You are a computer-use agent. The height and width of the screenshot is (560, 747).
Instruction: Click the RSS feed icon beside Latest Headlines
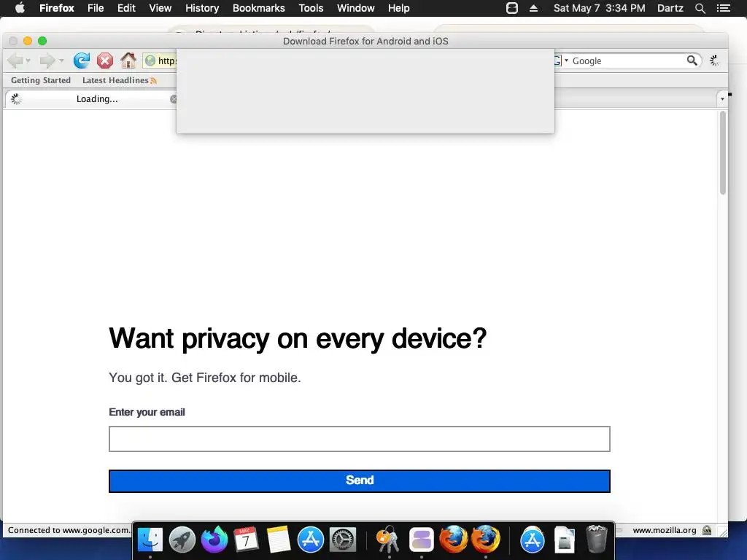coord(153,80)
